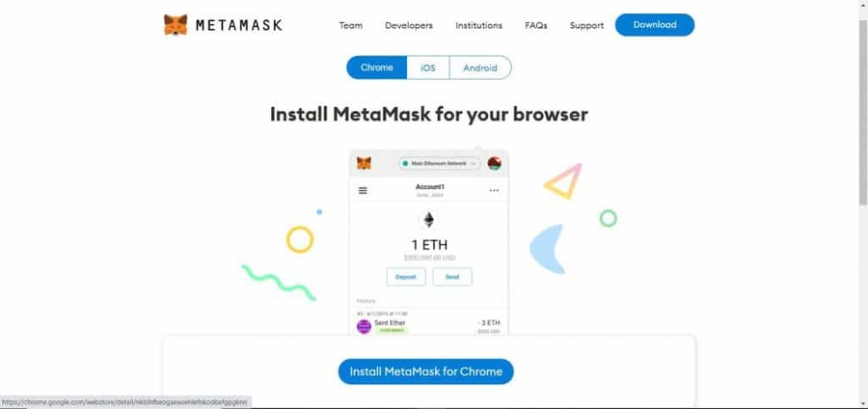This screenshot has width=868, height=409.
Task: Click the yellow circle decoration shape
Action: [300, 239]
